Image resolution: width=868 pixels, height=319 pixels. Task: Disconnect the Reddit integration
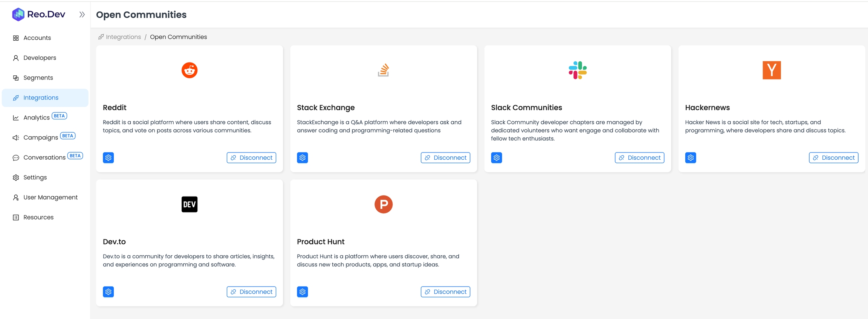coord(251,158)
